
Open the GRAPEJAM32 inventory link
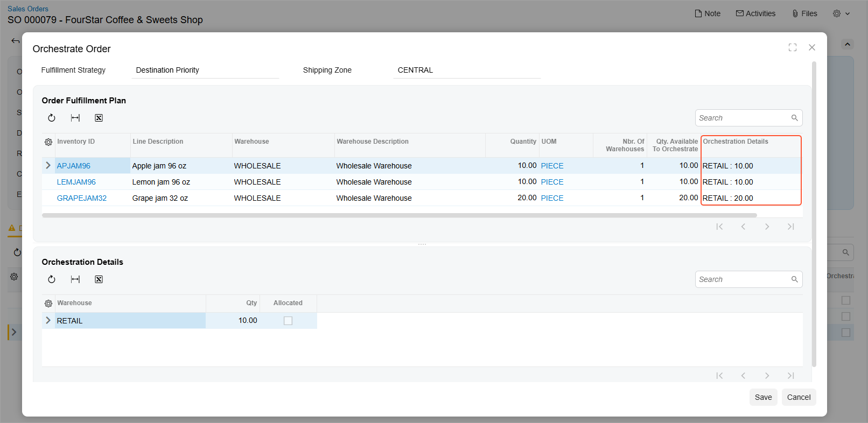click(x=82, y=198)
